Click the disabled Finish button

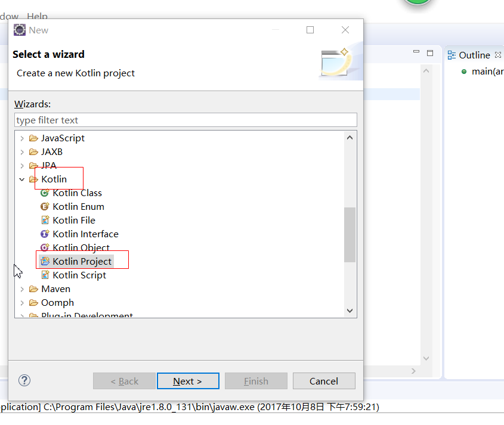point(256,381)
